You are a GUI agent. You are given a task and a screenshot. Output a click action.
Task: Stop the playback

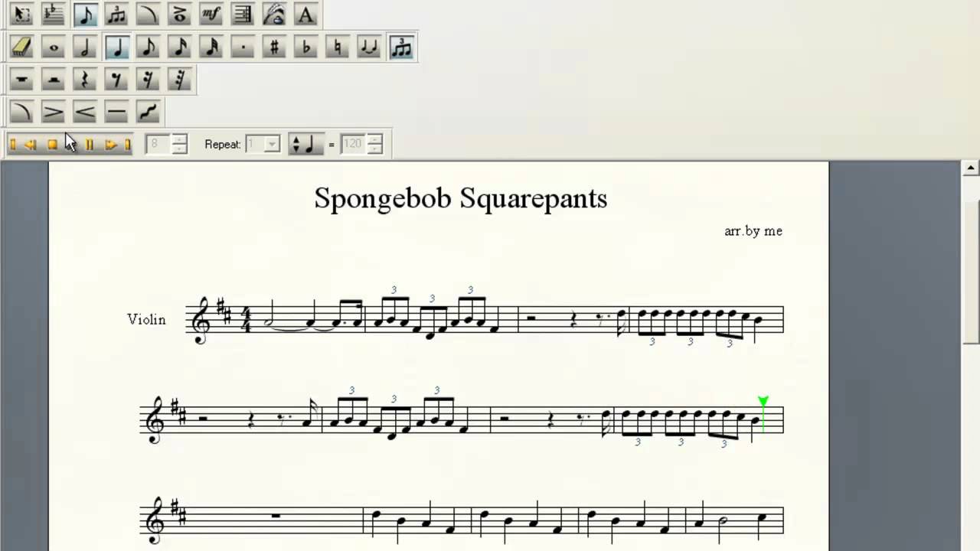[52, 145]
